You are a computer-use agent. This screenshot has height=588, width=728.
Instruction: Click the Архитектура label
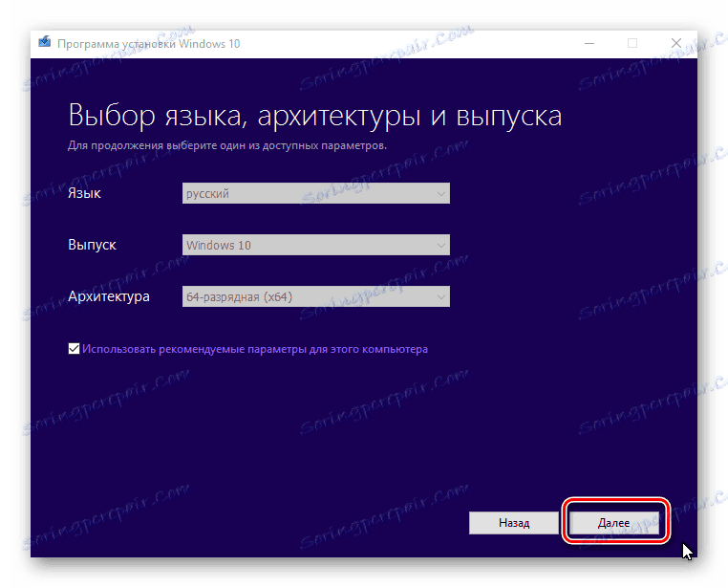[109, 296]
